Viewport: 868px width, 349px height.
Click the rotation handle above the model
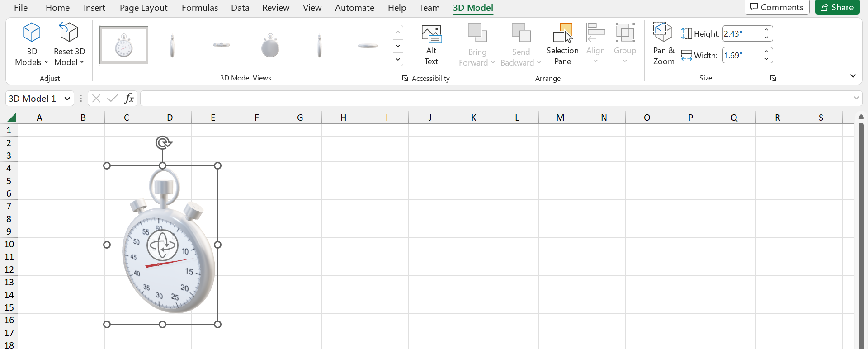163,143
